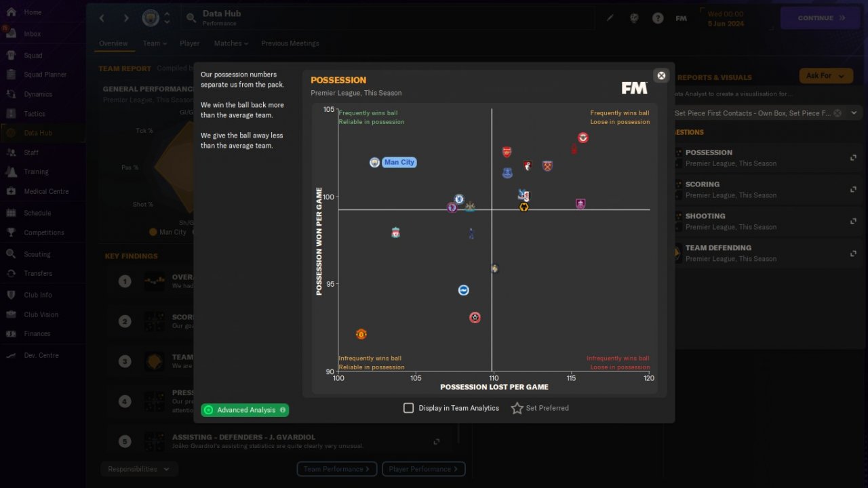Open Dynamics in the sidebar
This screenshot has height=488, width=868.
click(38, 94)
